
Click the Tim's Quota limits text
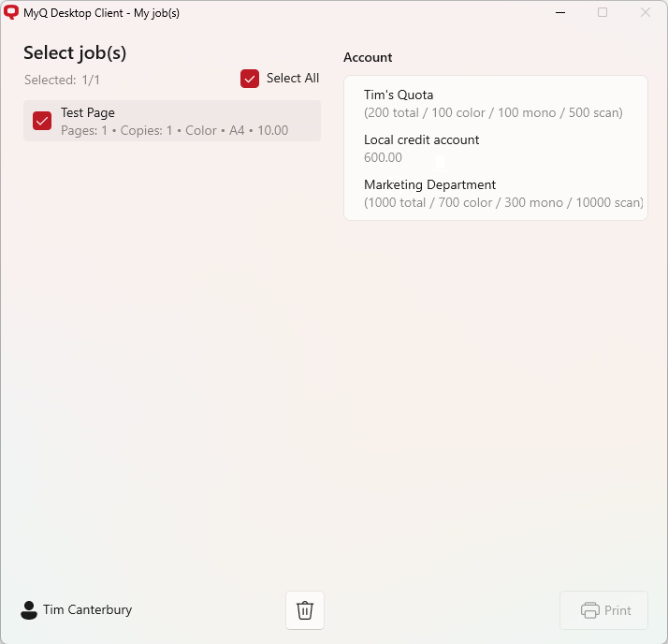point(493,113)
